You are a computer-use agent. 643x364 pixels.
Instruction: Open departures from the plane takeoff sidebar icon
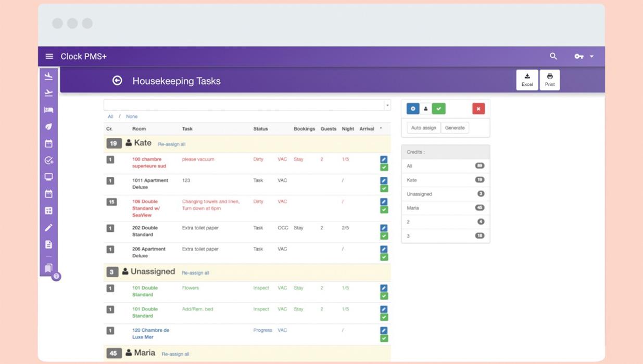click(x=48, y=93)
